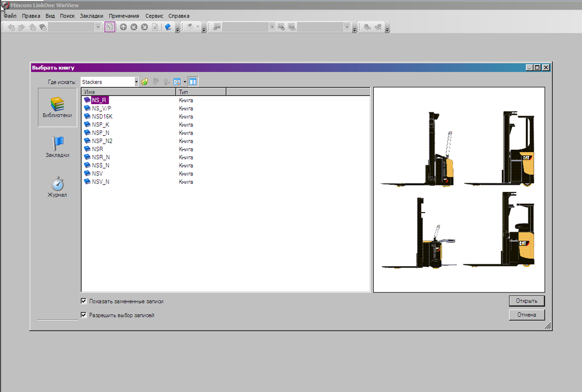Toggle the preview pane icon
The height and width of the screenshot is (392, 582).
point(194,82)
